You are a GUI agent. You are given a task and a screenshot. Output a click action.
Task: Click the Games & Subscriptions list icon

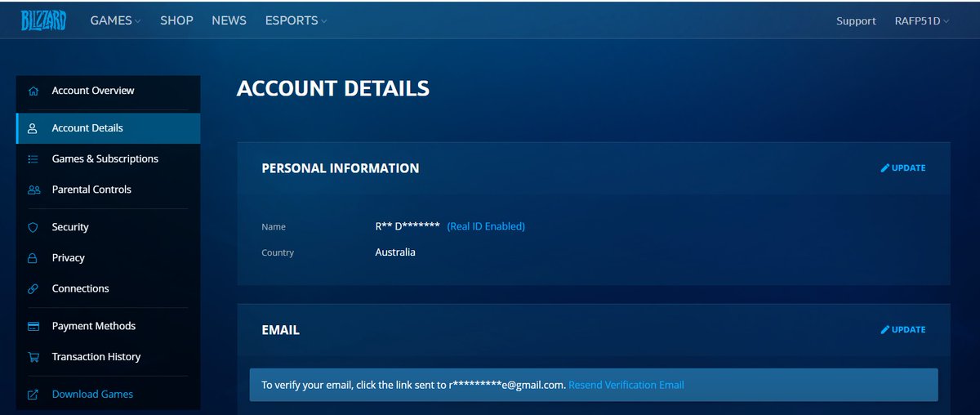coord(33,159)
